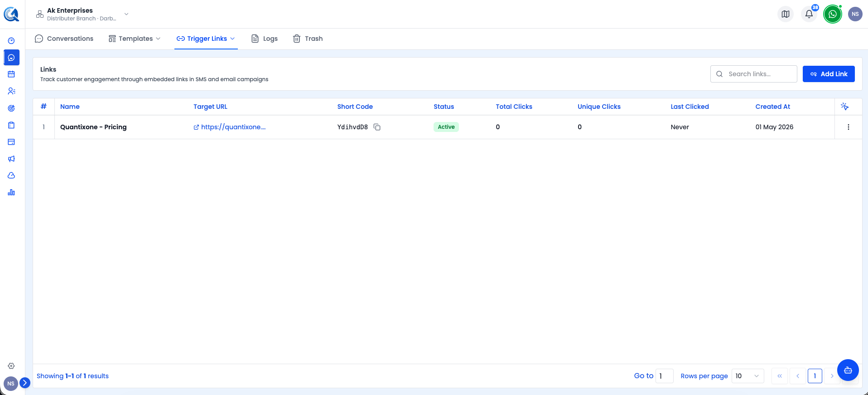Screen dimensions: 868x395
Task: Click the Showing 1–1 of 1 results text
Action: click(x=72, y=376)
